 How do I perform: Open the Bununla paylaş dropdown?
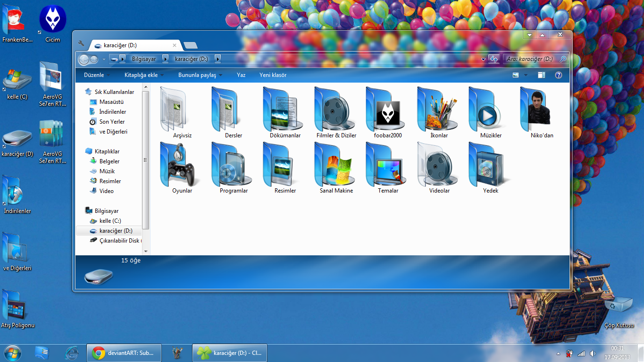click(200, 75)
